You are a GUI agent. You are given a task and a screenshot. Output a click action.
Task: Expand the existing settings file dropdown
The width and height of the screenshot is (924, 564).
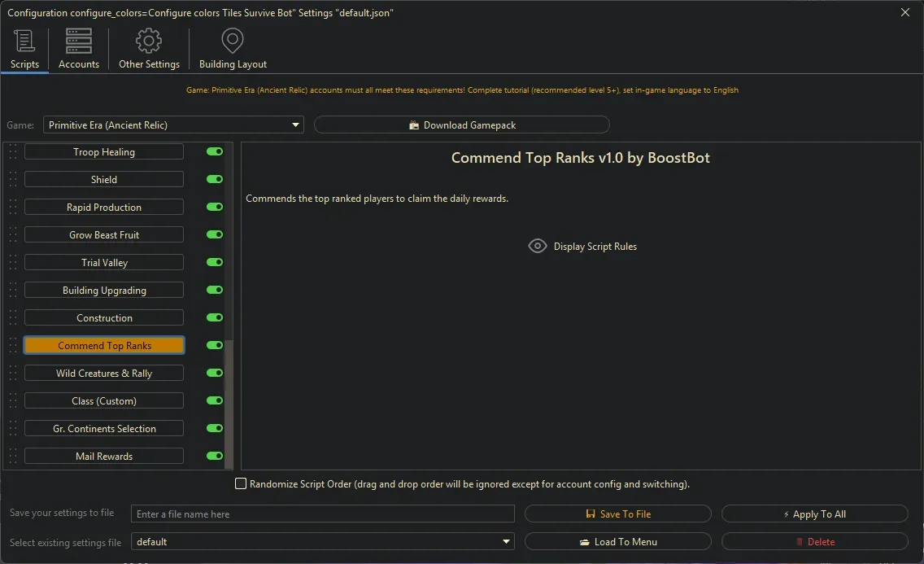click(506, 541)
